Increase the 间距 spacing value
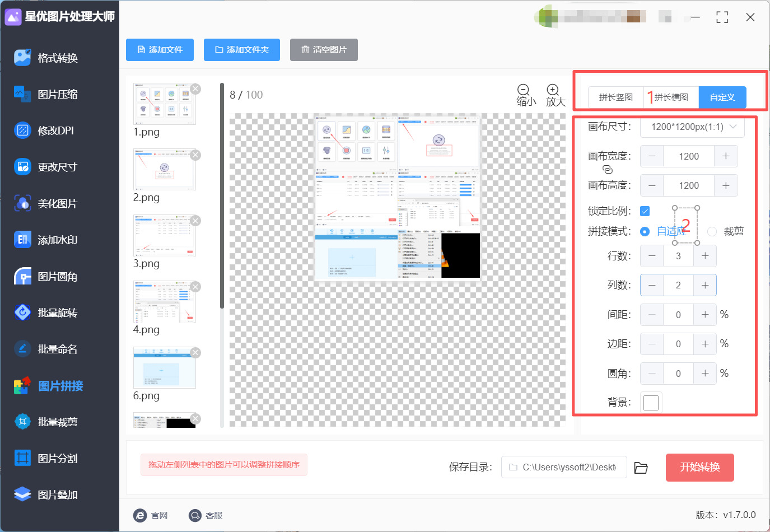Viewport: 770px width, 532px height. click(x=705, y=315)
